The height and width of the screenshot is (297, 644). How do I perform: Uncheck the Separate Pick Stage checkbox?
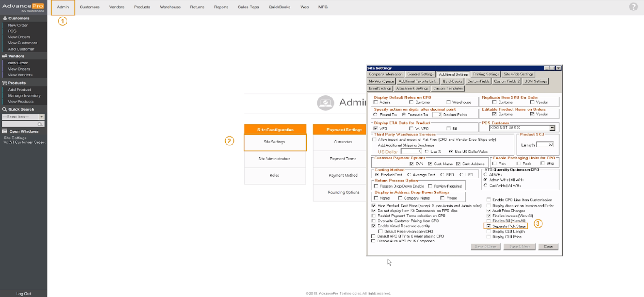tap(489, 226)
